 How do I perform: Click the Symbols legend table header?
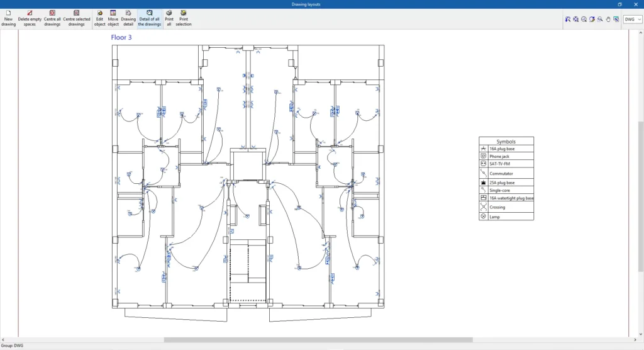[506, 142]
